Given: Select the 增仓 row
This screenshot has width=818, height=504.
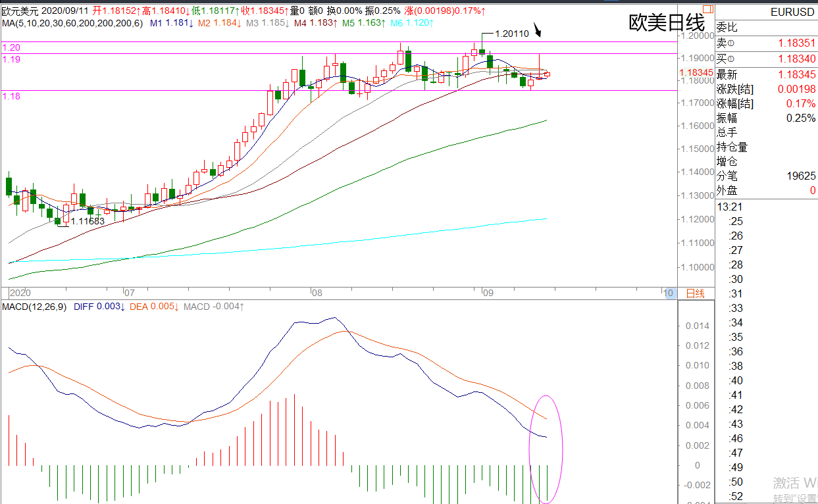Looking at the screenshot, I should tap(766, 161).
